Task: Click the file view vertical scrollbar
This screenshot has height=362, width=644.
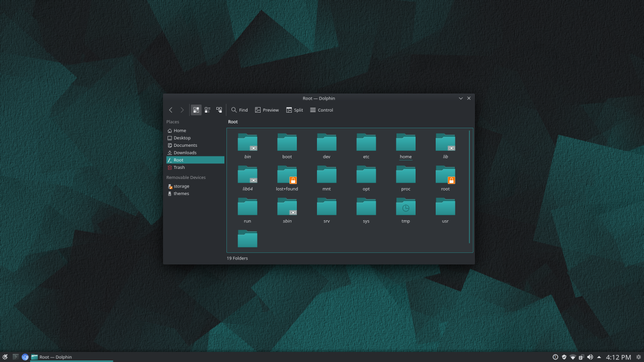Action: (469, 187)
